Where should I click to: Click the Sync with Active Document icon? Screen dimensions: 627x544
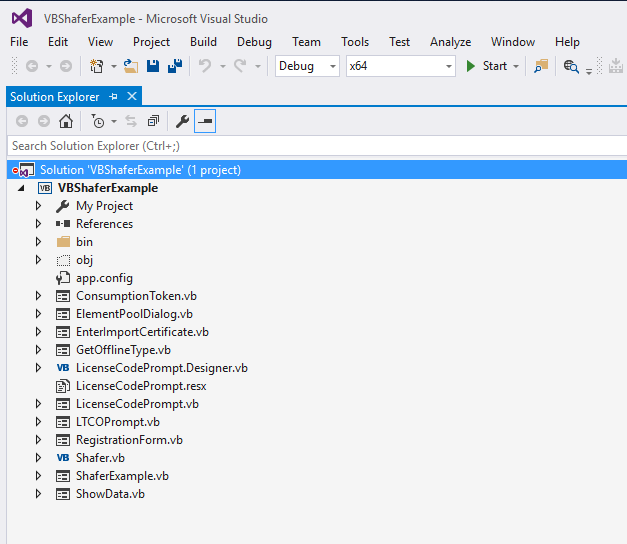(x=131, y=121)
